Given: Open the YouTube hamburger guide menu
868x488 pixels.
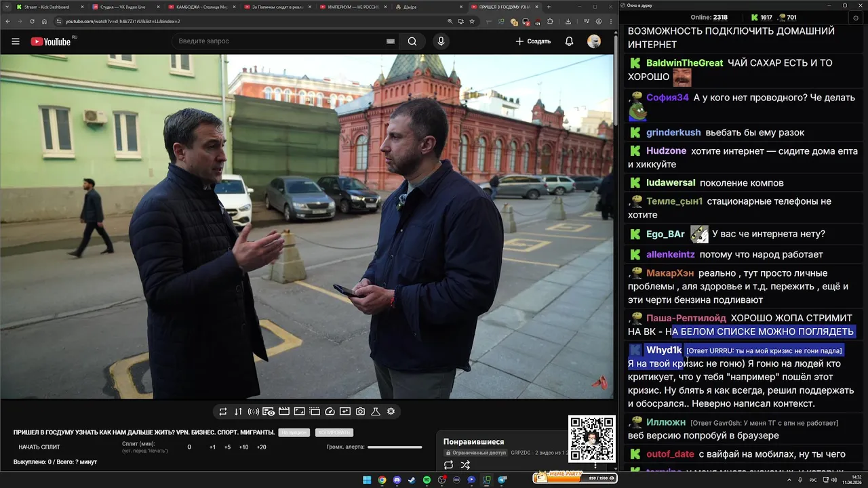Looking at the screenshot, I should click(x=16, y=41).
